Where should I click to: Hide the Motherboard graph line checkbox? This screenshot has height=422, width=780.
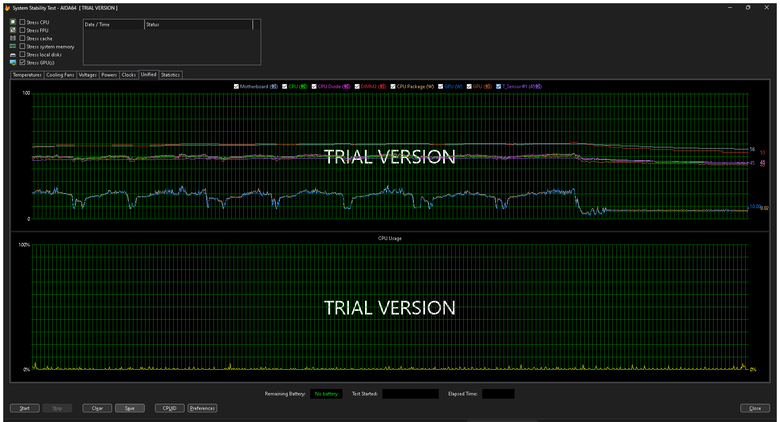[x=236, y=86]
